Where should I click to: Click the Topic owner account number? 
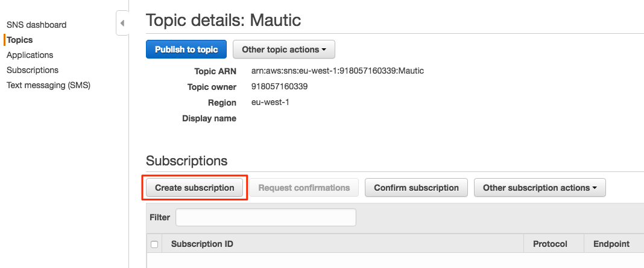[x=279, y=86]
